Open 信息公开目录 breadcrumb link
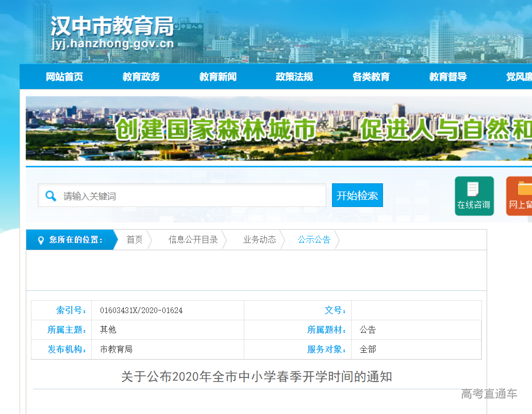532x414 pixels. point(193,240)
